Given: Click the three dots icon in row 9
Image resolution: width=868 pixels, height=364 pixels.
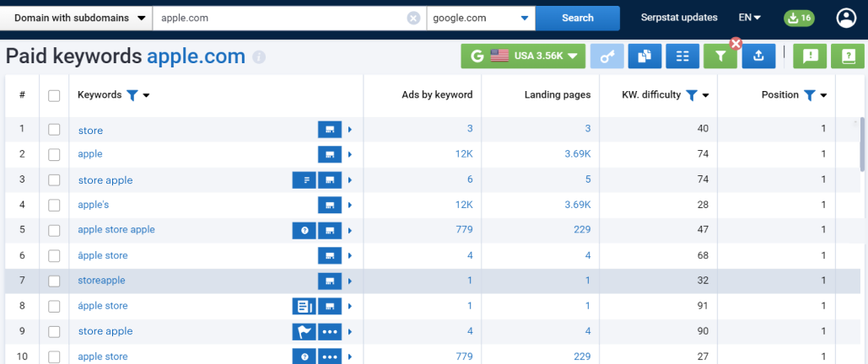Looking at the screenshot, I should pyautogui.click(x=330, y=331).
